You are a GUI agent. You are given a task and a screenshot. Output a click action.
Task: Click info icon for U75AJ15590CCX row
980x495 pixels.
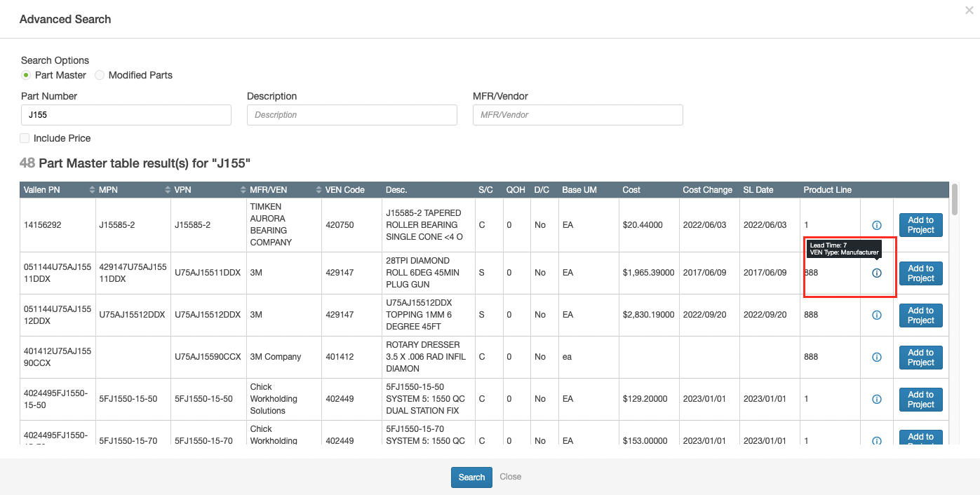(x=876, y=357)
